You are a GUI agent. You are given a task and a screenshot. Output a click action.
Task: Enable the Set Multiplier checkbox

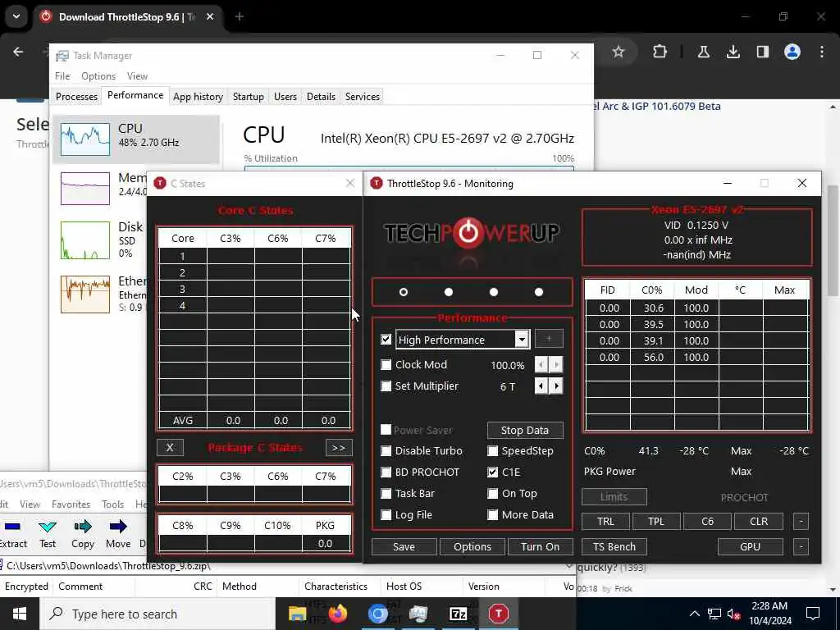pyautogui.click(x=386, y=386)
